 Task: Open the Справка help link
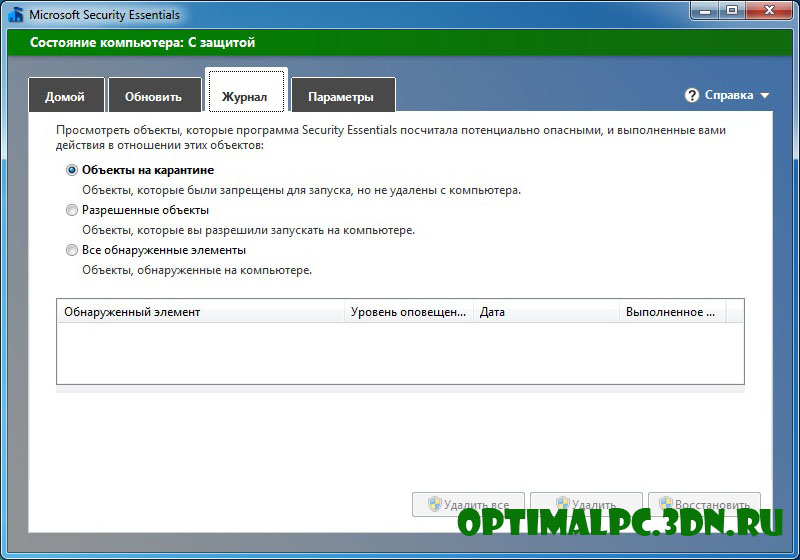(x=729, y=95)
